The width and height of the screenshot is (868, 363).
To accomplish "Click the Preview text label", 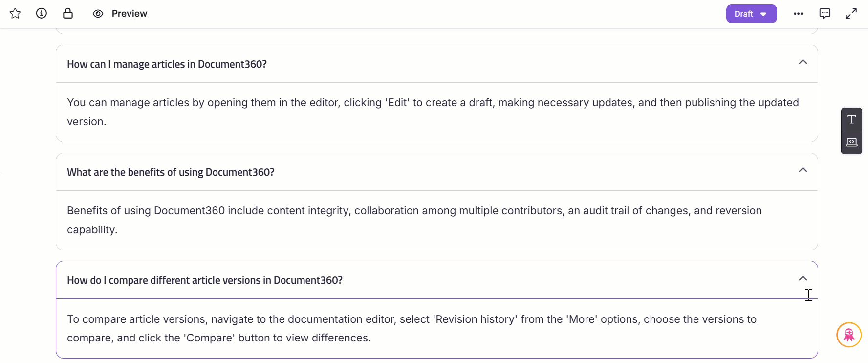I will [129, 14].
